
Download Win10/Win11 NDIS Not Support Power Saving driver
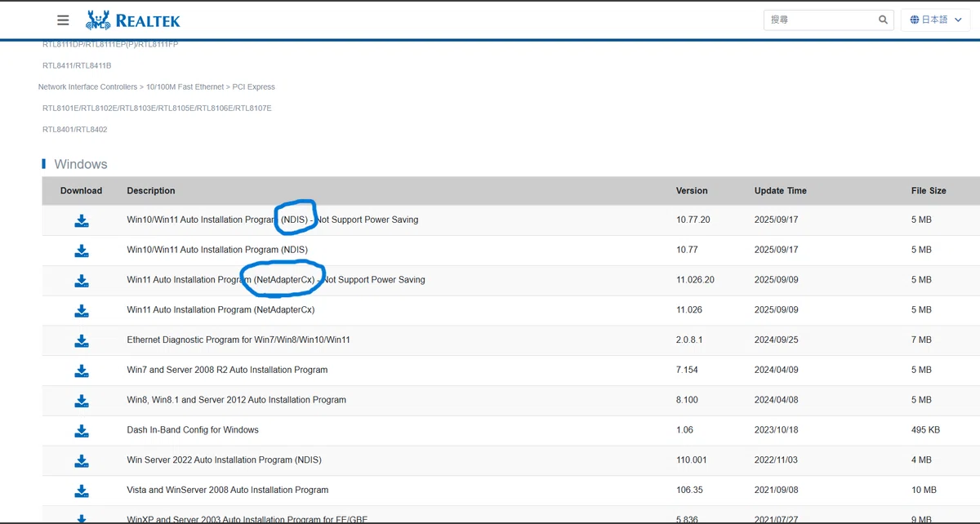(x=82, y=220)
